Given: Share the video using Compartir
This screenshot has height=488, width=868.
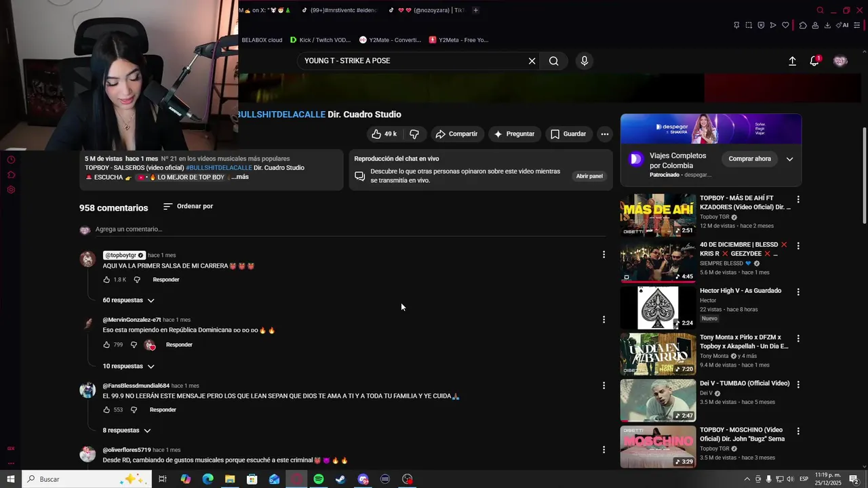Looking at the screenshot, I should pos(456,134).
